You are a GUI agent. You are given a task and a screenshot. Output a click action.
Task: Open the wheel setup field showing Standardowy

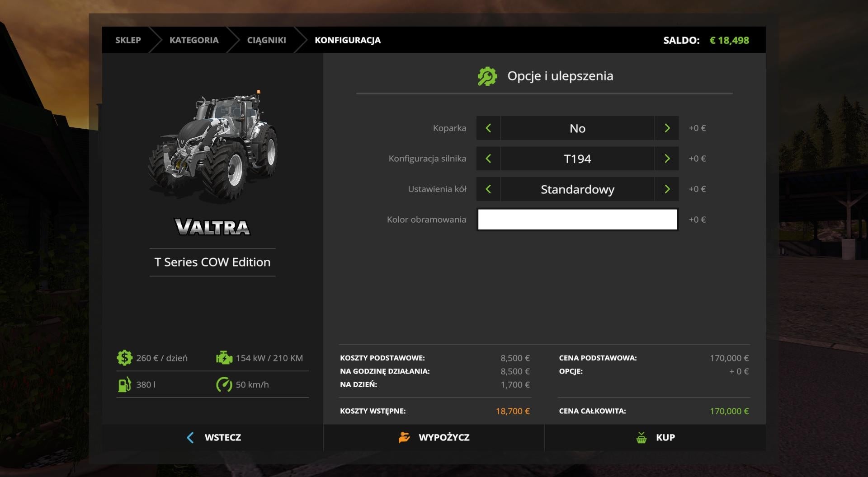(577, 189)
